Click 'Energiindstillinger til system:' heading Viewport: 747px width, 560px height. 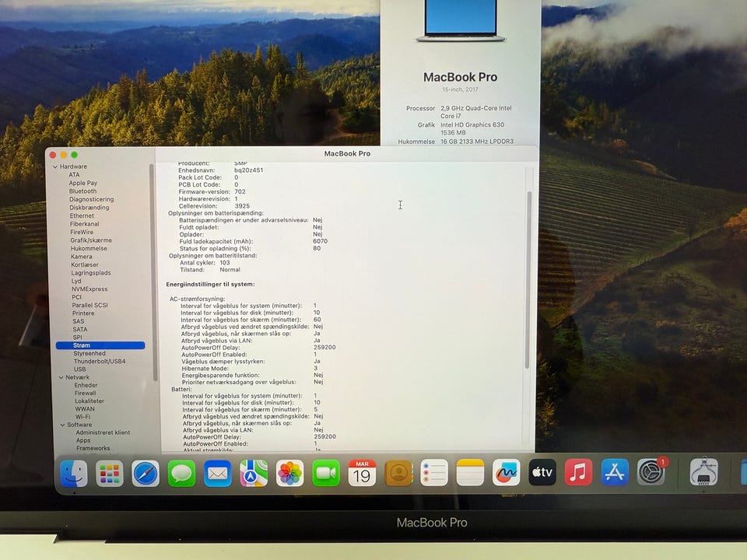click(x=210, y=285)
